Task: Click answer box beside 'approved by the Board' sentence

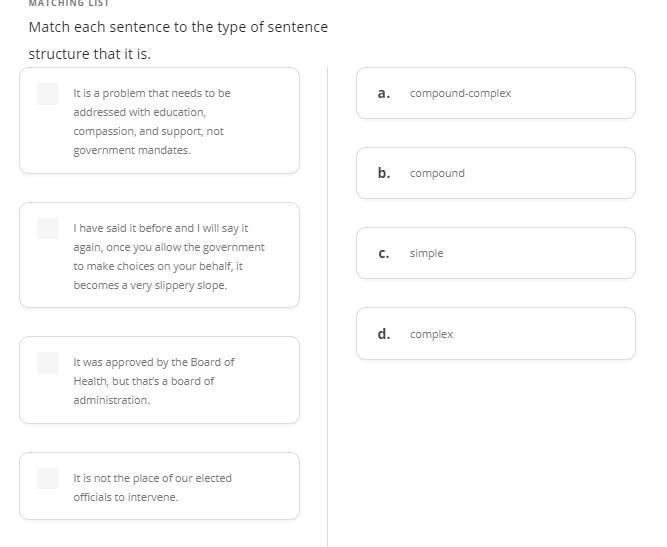Action: point(47,362)
